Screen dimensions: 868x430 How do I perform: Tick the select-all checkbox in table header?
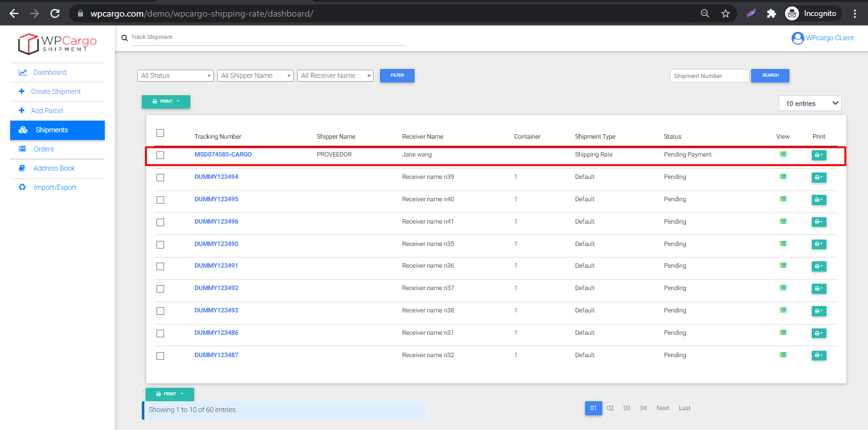pyautogui.click(x=160, y=133)
